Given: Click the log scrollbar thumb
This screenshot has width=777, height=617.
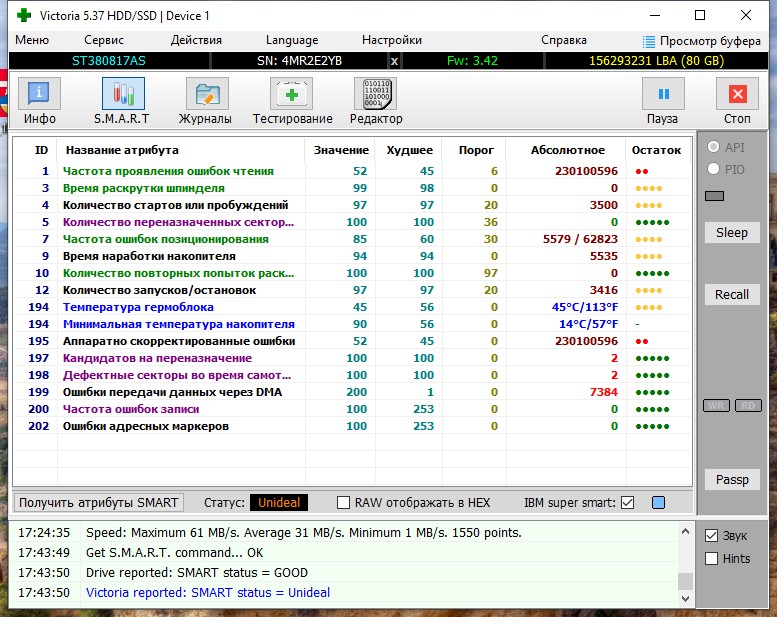Looking at the screenshot, I should 685,580.
